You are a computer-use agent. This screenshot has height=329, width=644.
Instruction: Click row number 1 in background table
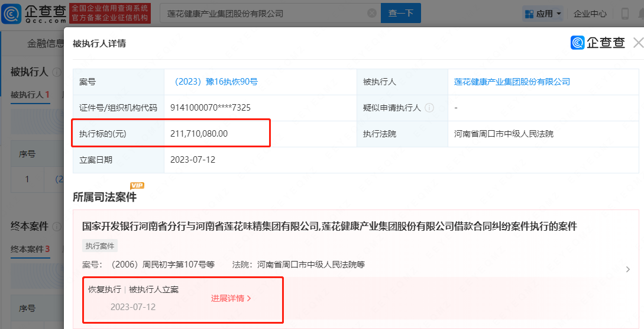[27, 179]
